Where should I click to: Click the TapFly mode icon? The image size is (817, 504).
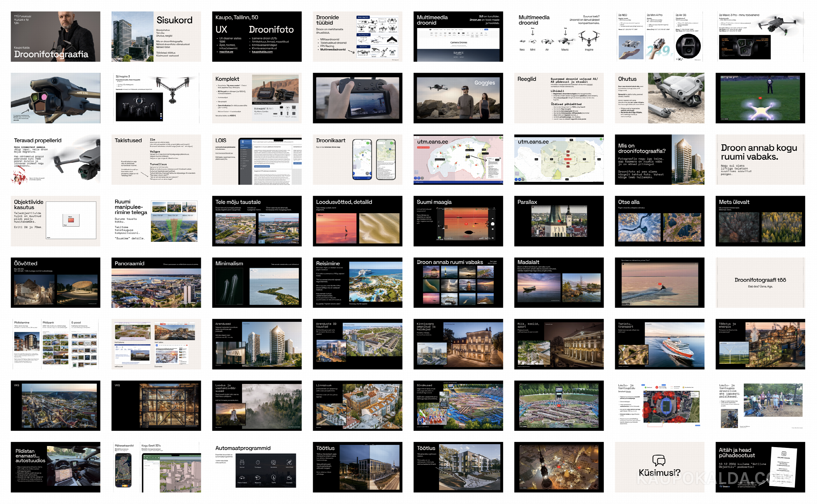(273, 478)
